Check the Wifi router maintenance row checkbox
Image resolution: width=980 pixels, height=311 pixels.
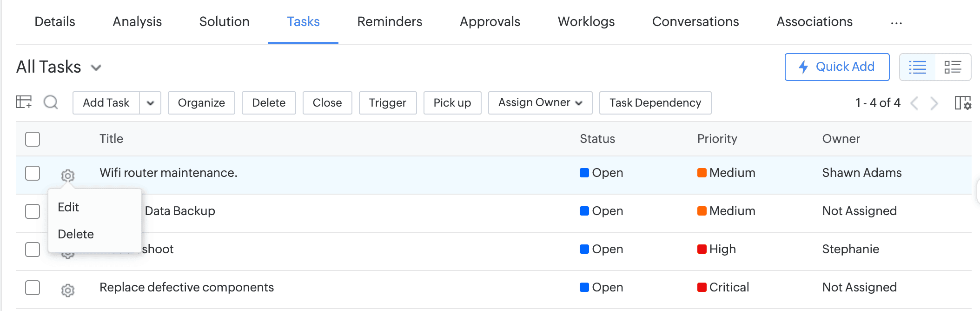pos(33,173)
